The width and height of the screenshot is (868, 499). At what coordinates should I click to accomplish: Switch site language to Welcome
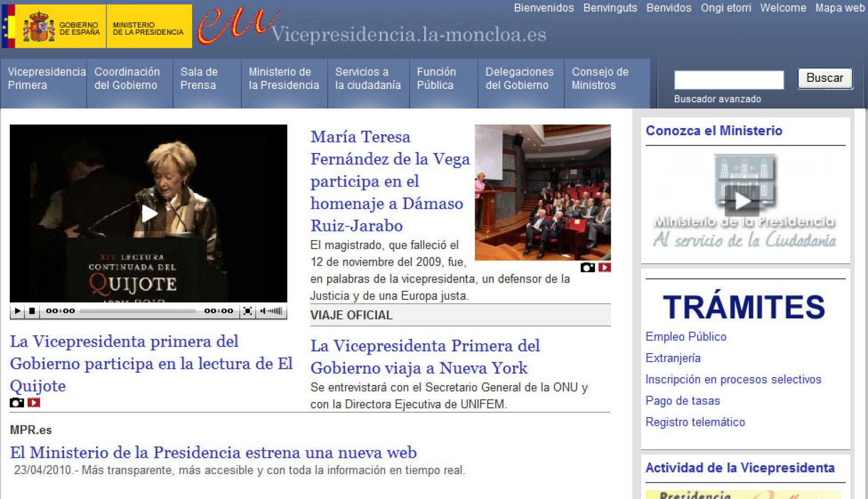(x=783, y=8)
